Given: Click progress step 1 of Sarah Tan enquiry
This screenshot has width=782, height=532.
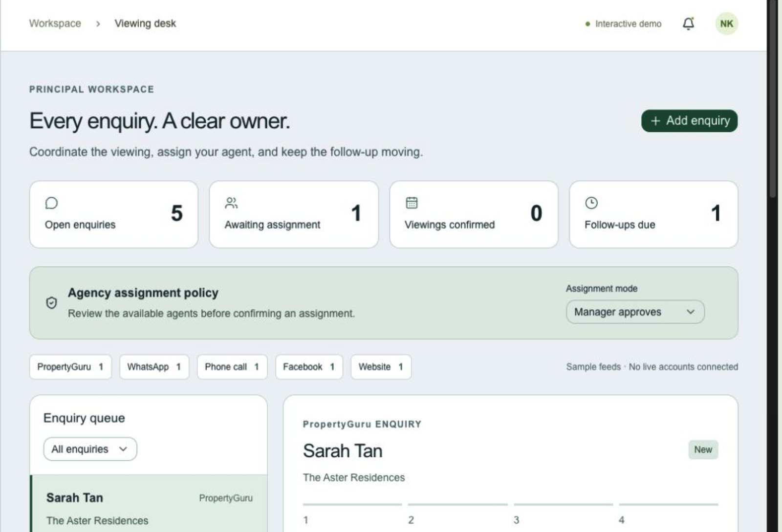Looking at the screenshot, I should point(352,513).
